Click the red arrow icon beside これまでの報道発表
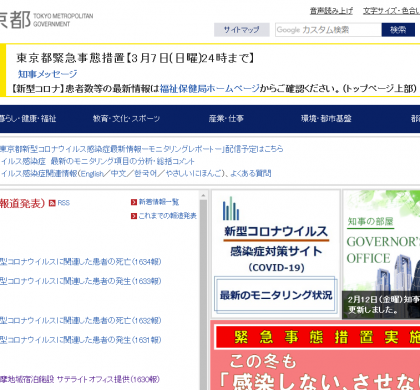Viewport: 420px width, 390px height. [x=134, y=216]
